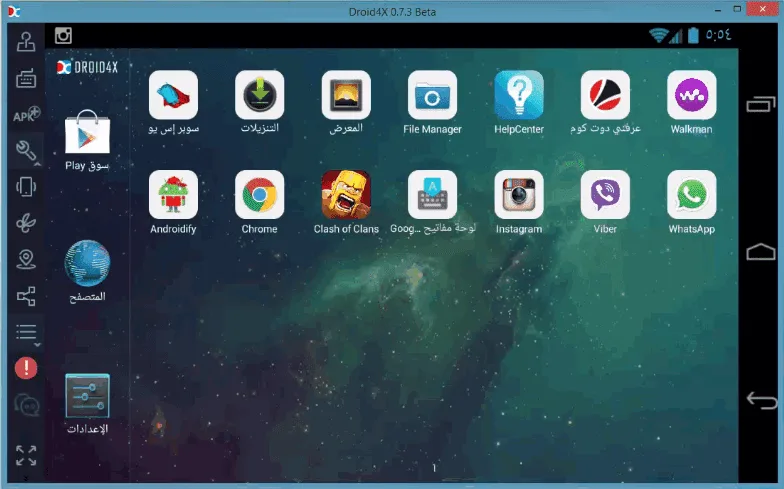
Task: Click the battery status icon
Action: 693,35
